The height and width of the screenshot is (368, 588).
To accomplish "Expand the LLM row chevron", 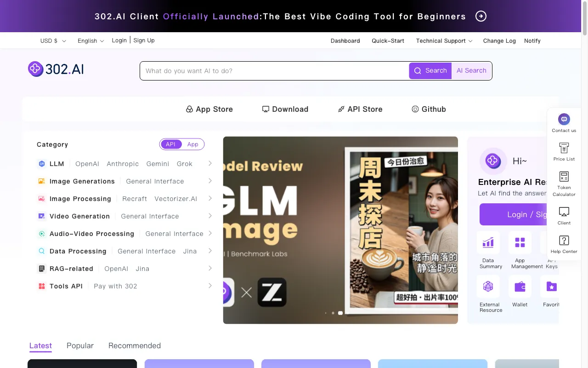I will [x=210, y=163].
